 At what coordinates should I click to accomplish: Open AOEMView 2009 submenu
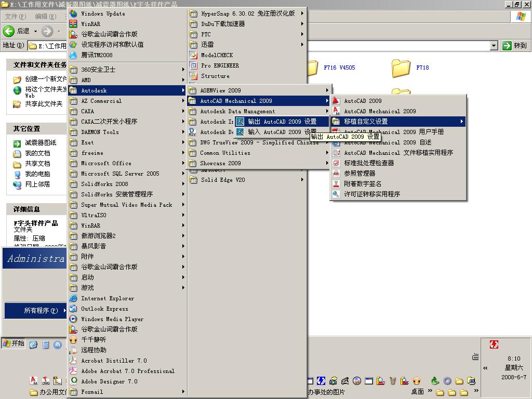point(259,90)
